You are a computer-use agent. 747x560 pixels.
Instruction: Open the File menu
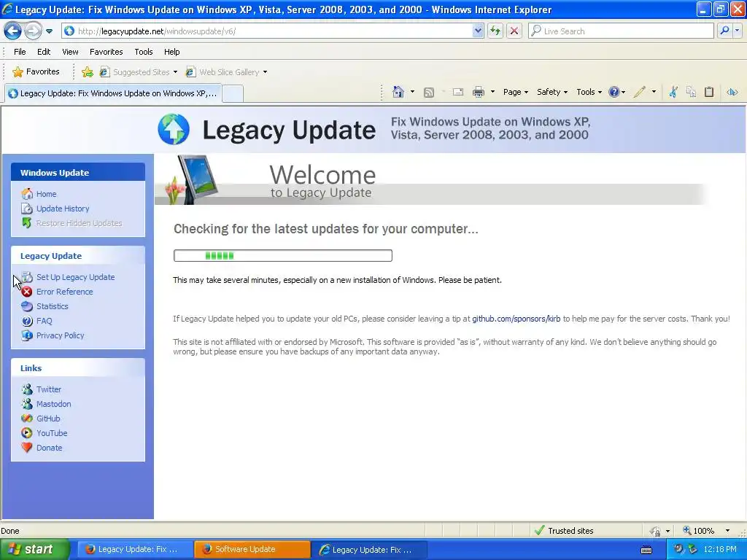click(20, 52)
